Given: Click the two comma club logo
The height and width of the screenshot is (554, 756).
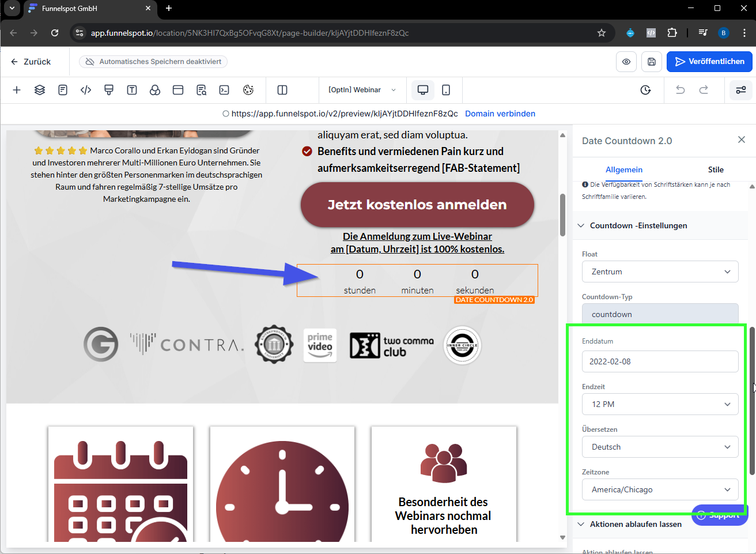Looking at the screenshot, I should (392, 346).
